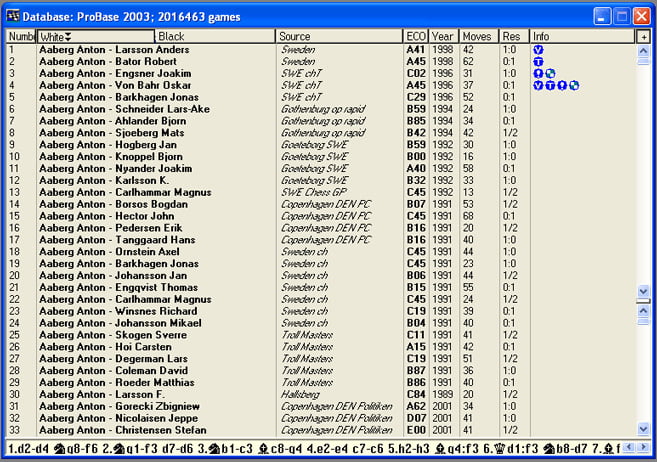Click the exclamation medal on Engsner Joakim game
Screen dimensions: 657x462
coord(538,74)
